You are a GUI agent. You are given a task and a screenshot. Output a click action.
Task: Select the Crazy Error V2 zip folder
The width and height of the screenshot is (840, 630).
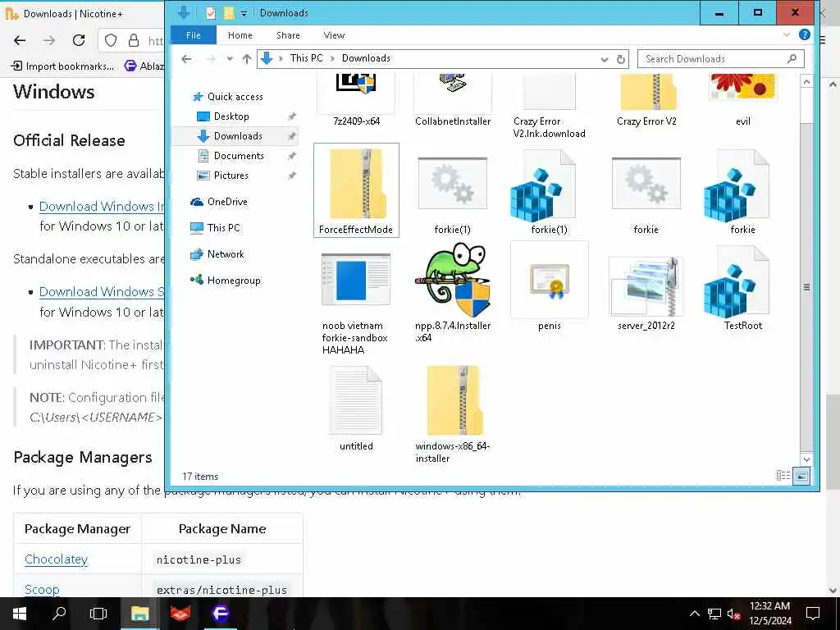pos(646,98)
